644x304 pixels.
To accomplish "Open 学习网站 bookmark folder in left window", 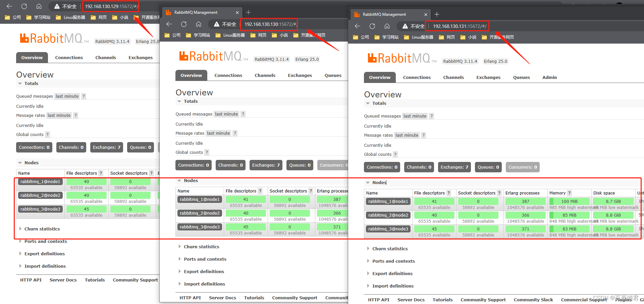I will 38,17.
